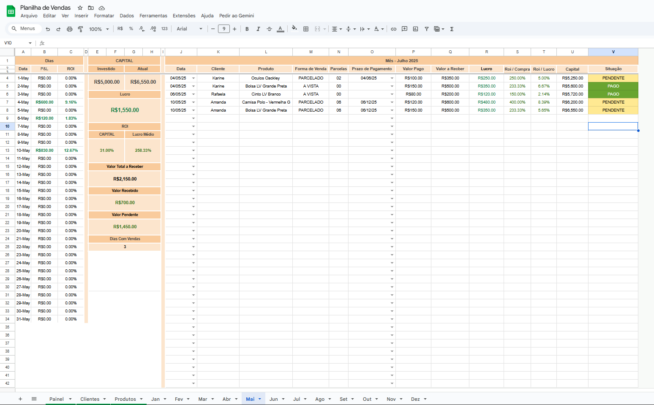The height and width of the screenshot is (405, 654).
Task: Toggle bold formatting
Action: 247,29
